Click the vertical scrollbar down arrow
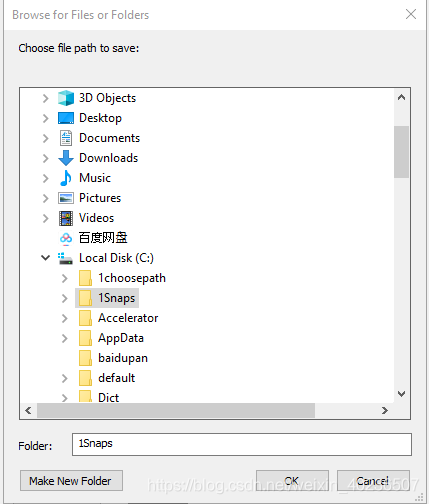Screen dimensions: 429x504 click(401, 394)
